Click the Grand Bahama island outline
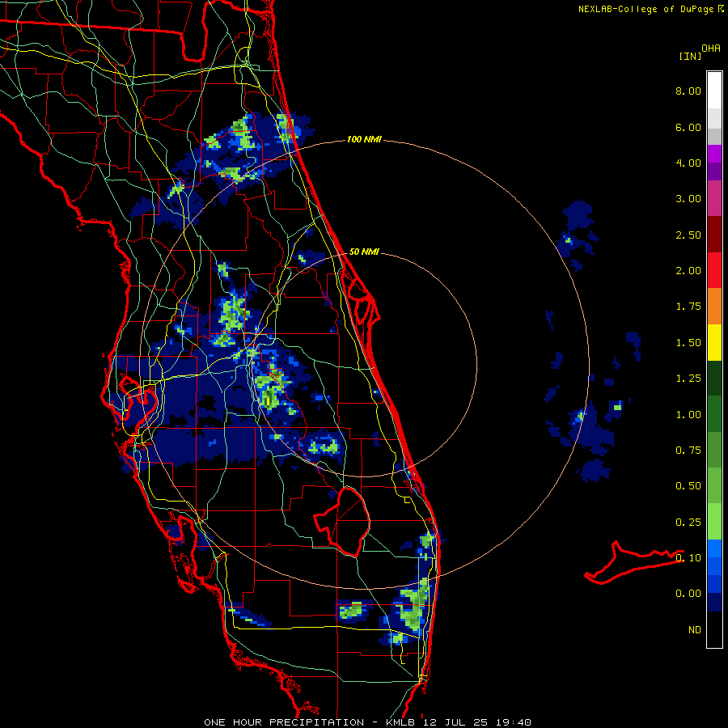This screenshot has height=728, width=728. point(634,562)
